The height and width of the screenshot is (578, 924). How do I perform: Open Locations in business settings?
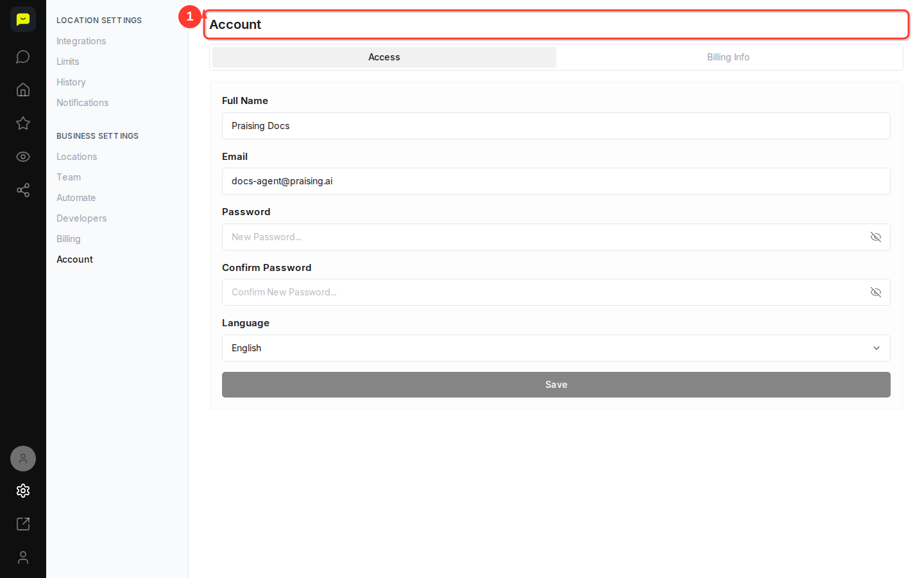click(x=76, y=157)
